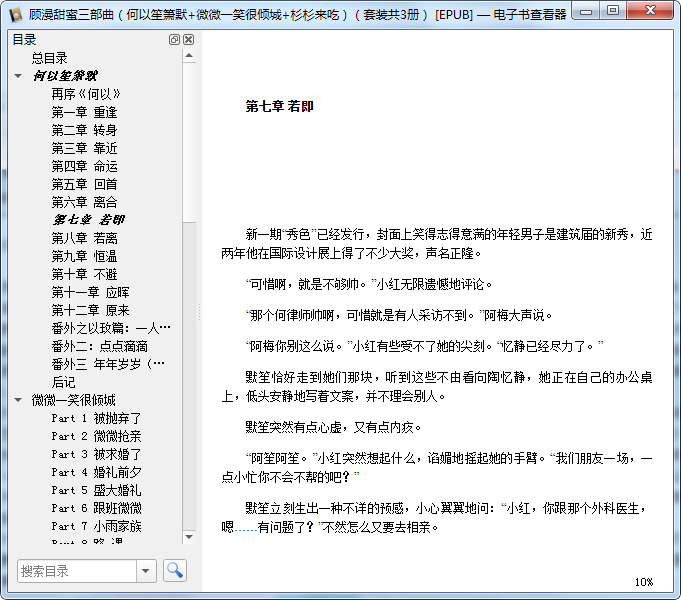Open 番外之以玫篇 entry
The image size is (681, 600).
point(111,328)
